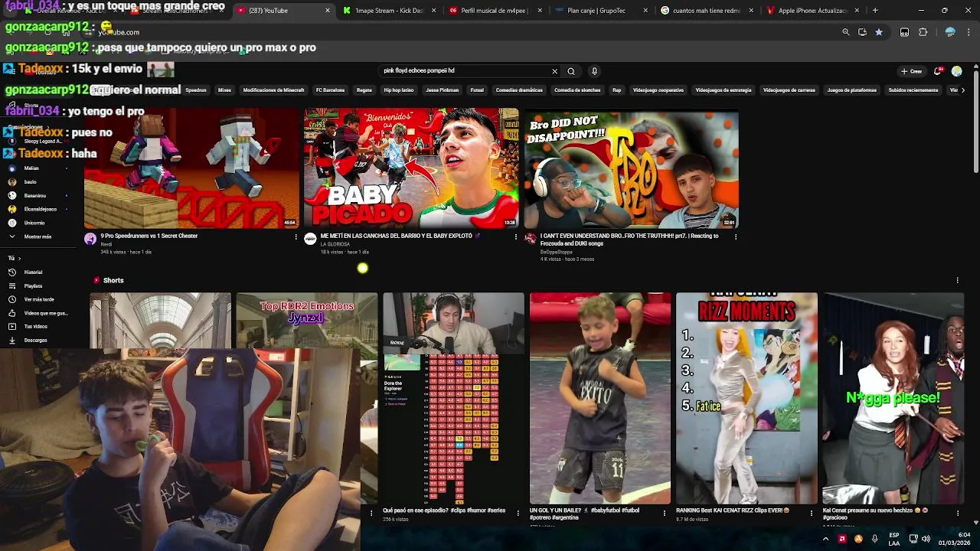Switch to Plan canje GrupoTec tab

599,11
